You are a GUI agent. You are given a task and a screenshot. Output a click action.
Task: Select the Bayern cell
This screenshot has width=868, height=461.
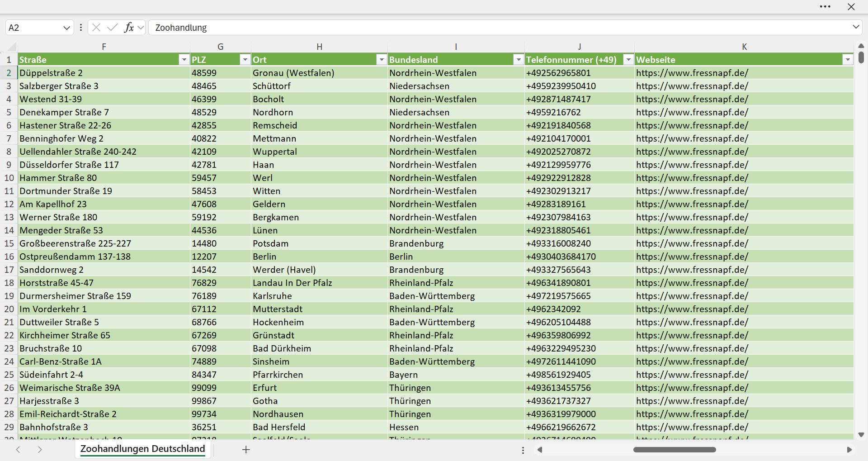pyautogui.click(x=456, y=375)
